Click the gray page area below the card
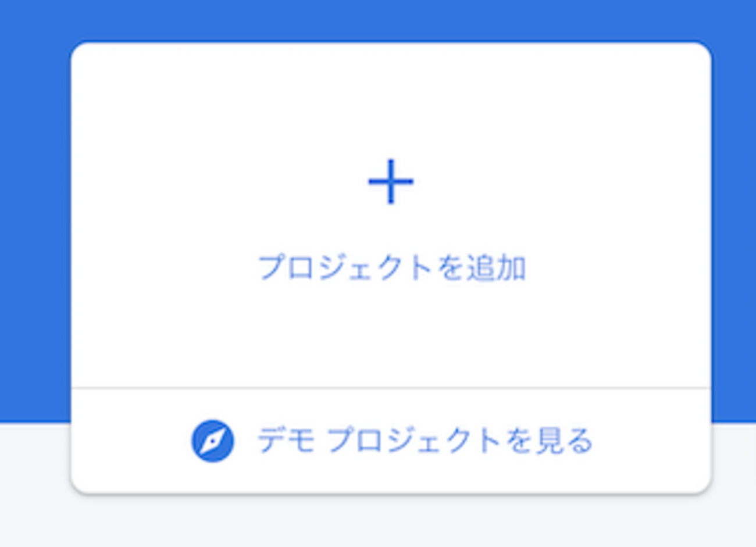The width and height of the screenshot is (756, 547). tap(391, 522)
